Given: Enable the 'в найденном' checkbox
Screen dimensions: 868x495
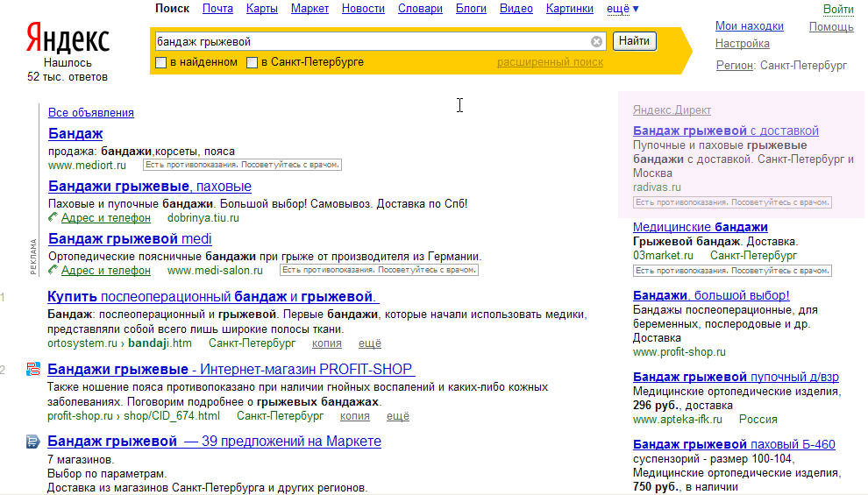Looking at the screenshot, I should [161, 62].
